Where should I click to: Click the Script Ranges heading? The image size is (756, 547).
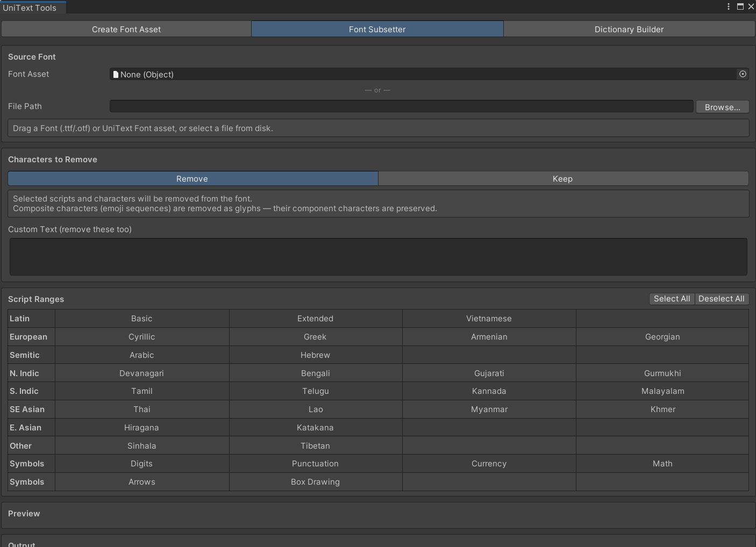(x=36, y=299)
